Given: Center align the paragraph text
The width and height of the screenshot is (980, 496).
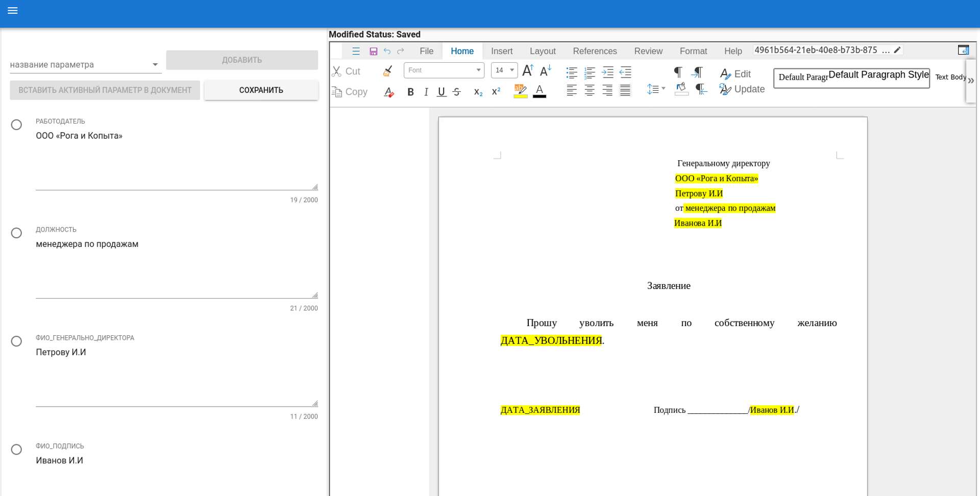Looking at the screenshot, I should [590, 90].
